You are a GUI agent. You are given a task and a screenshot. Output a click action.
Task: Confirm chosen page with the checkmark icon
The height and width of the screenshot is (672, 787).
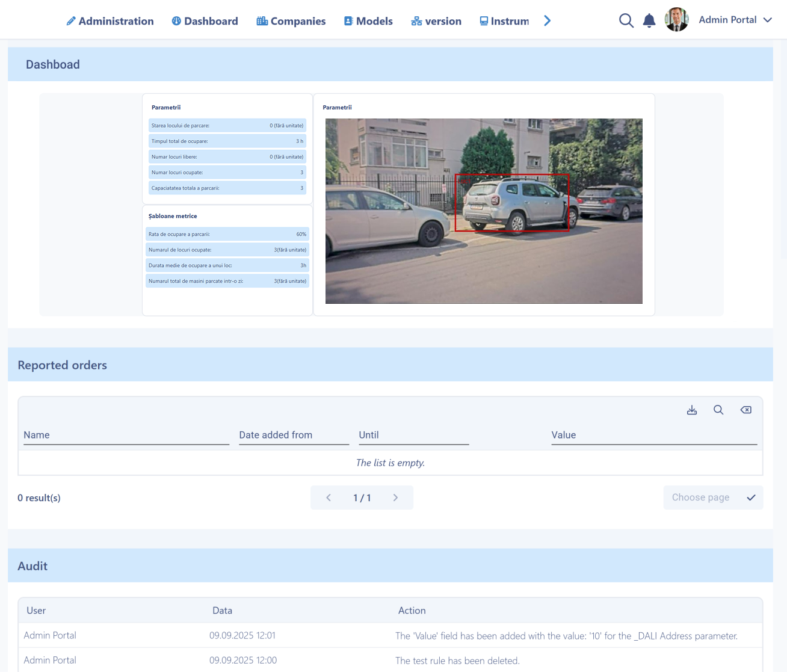tap(751, 498)
